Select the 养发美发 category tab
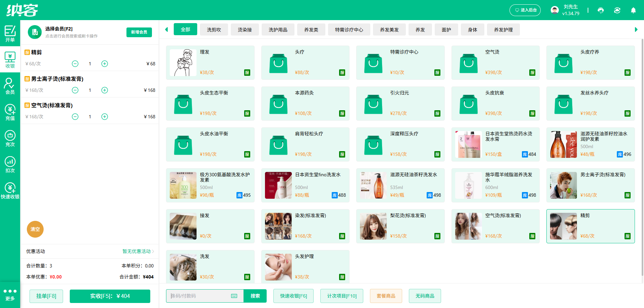The image size is (644, 308). 389,29
